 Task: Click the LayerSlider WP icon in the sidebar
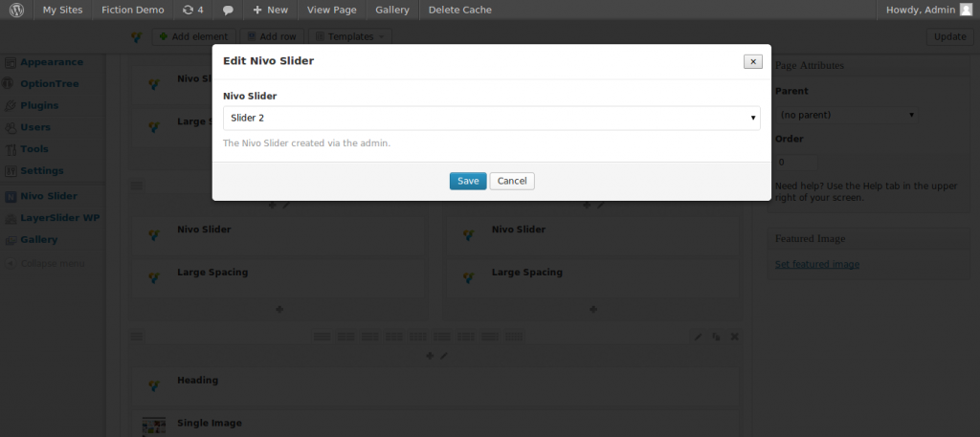10,218
